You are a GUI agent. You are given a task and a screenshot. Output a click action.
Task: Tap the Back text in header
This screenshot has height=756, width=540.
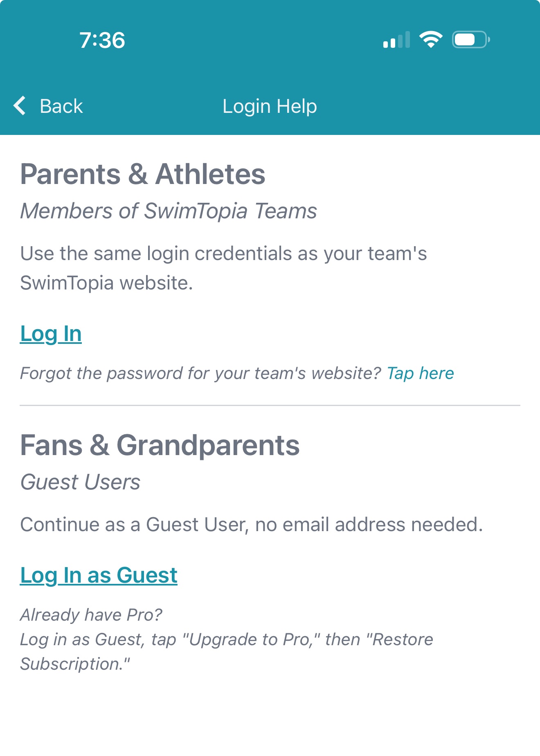tap(61, 106)
